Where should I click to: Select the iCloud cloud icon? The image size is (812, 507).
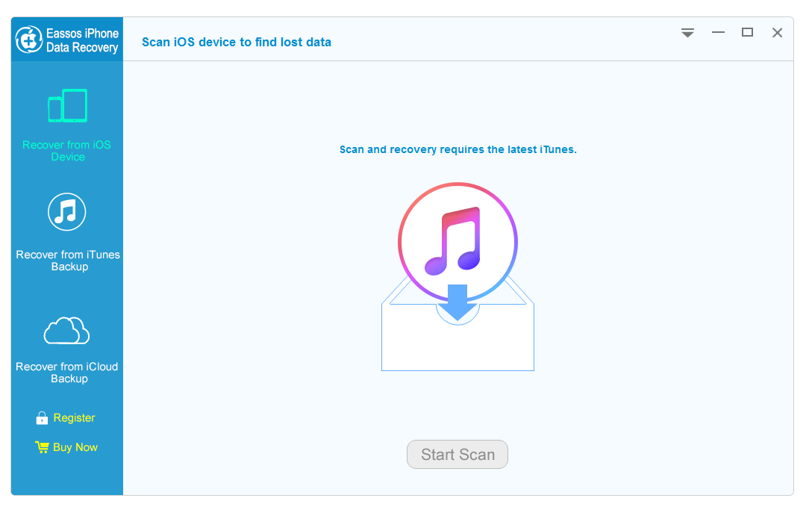click(67, 329)
